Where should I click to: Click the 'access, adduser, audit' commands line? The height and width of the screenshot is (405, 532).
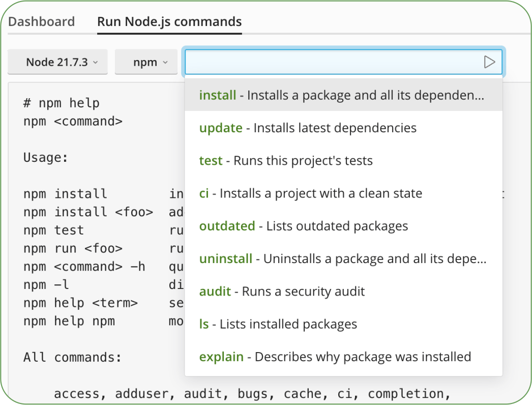252,394
